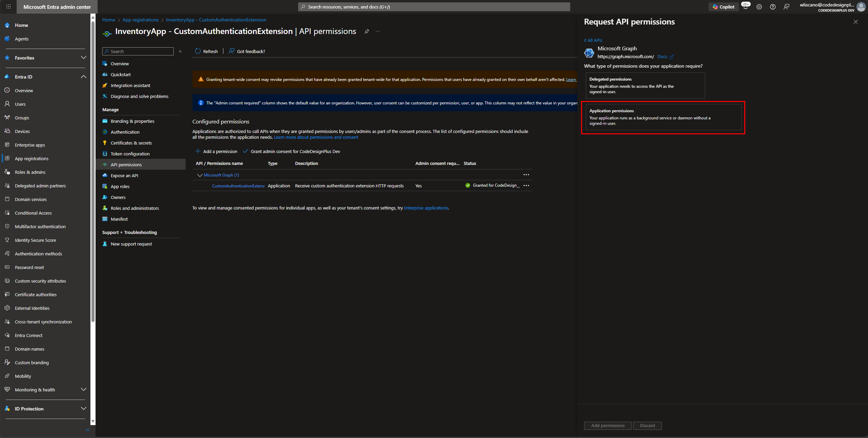
Task: Open the Microsoft Graph Docs link
Action: [x=665, y=57]
